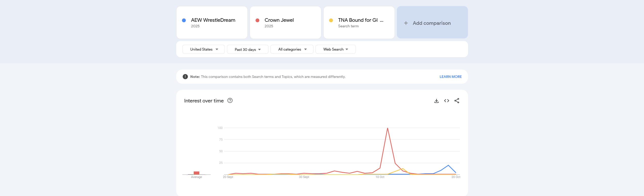This screenshot has height=196, width=644.
Task: Click the blue dot for AEW WrestleDream
Action: pyautogui.click(x=184, y=20)
